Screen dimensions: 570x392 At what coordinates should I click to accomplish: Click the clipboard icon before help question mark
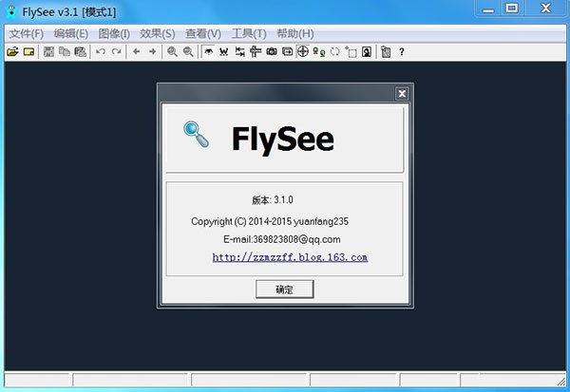click(386, 52)
